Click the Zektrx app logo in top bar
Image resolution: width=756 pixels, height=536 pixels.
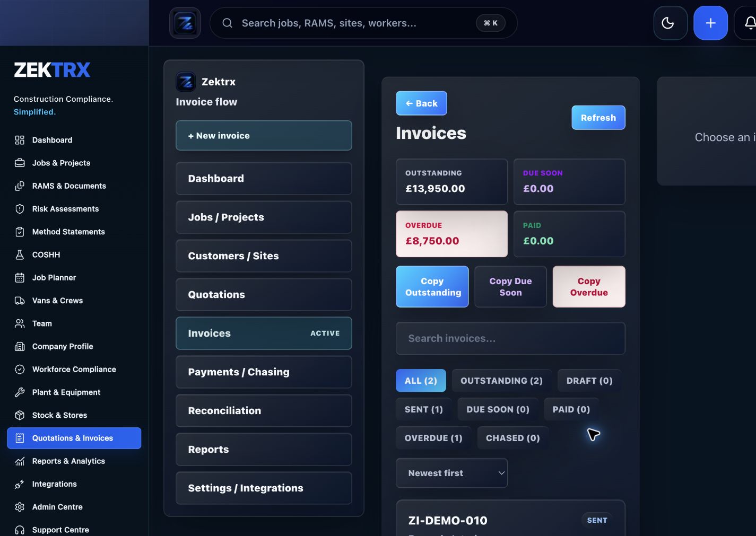pos(185,23)
